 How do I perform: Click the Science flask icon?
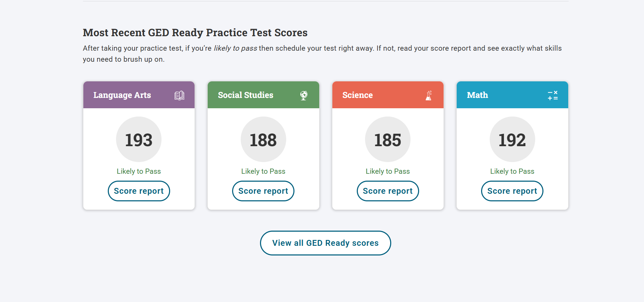click(429, 95)
